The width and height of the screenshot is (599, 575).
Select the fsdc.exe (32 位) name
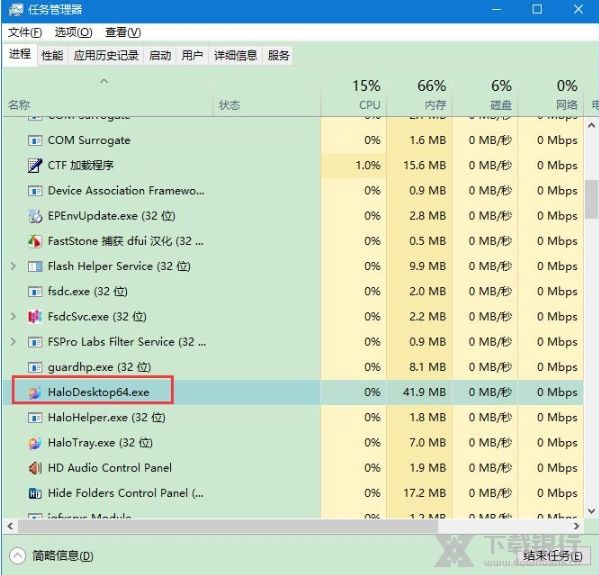pos(87,292)
